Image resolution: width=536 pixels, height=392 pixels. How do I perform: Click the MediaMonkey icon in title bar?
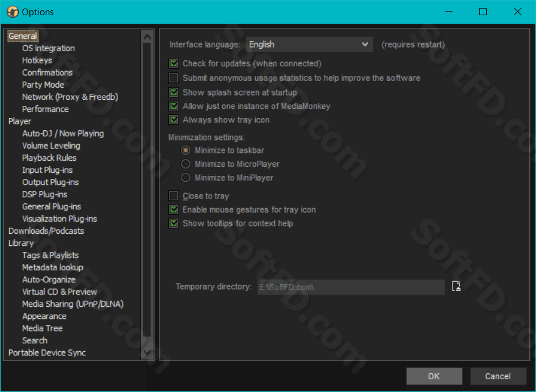coord(13,12)
